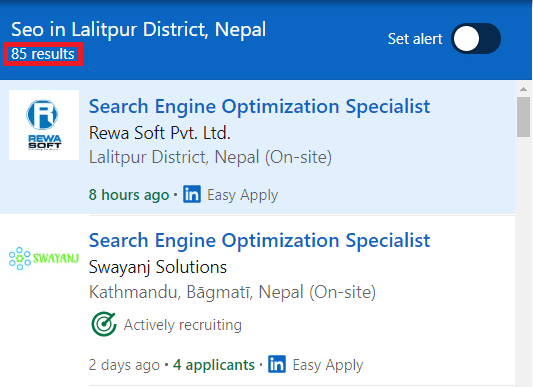
Task: Click the Rewa Soft company logo
Action: (44, 125)
